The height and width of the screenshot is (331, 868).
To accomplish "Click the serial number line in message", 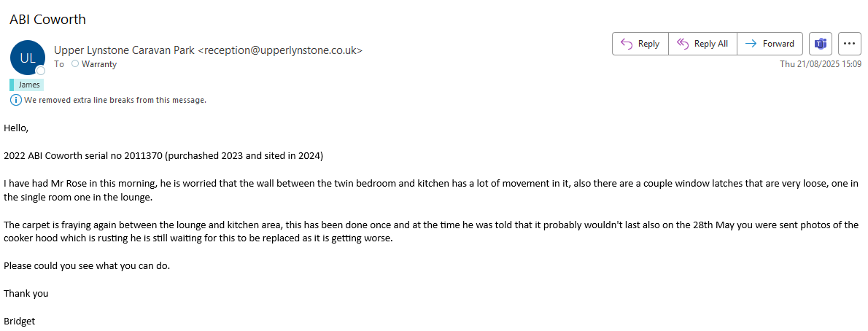I will pyautogui.click(x=163, y=155).
